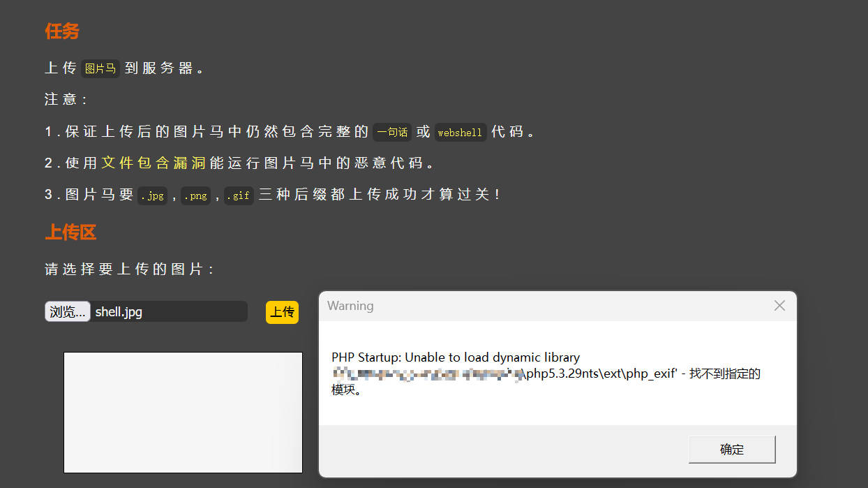Click the 请选择要上传的图片 label
The image size is (868, 488).
(x=129, y=269)
